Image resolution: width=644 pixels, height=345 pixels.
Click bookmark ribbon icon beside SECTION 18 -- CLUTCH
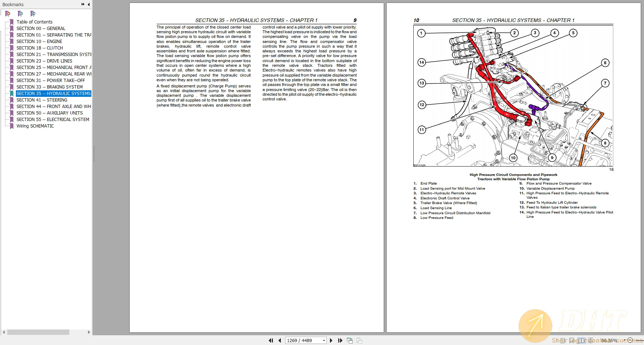click(x=12, y=48)
